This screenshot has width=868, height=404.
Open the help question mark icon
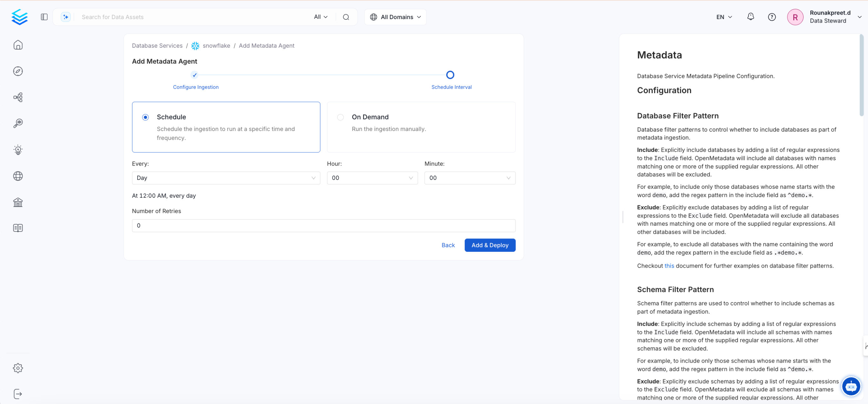pos(772,17)
